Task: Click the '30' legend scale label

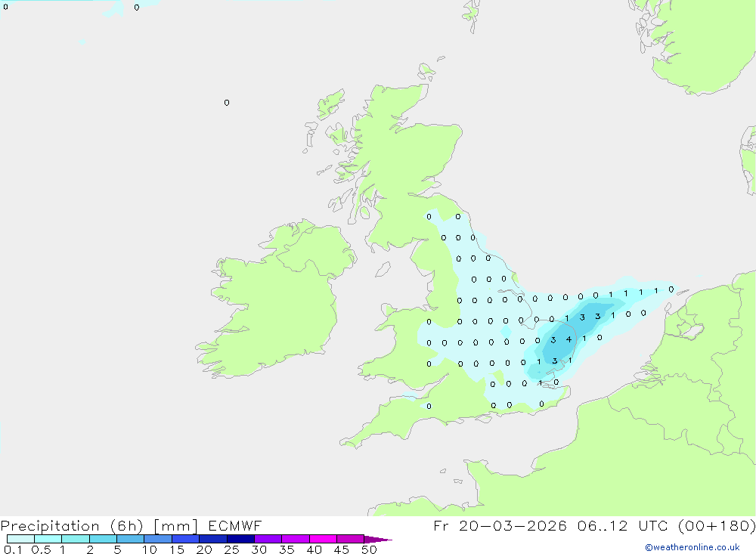Action: (259, 549)
